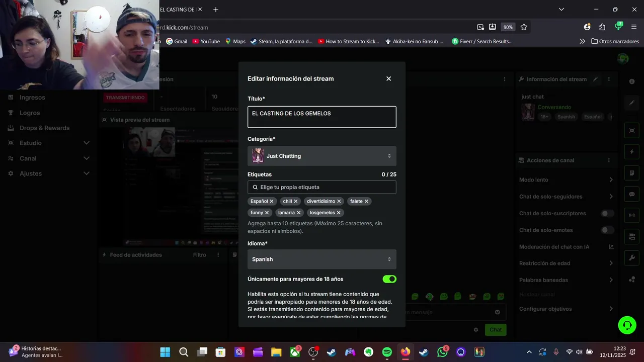
Task: Open the Just Chatting category dropdown
Action: 322,156
